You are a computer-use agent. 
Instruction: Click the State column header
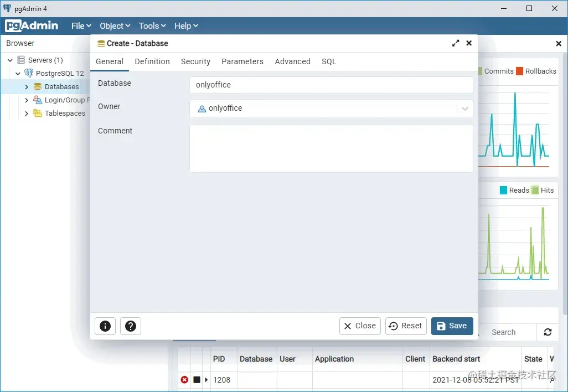click(x=533, y=359)
